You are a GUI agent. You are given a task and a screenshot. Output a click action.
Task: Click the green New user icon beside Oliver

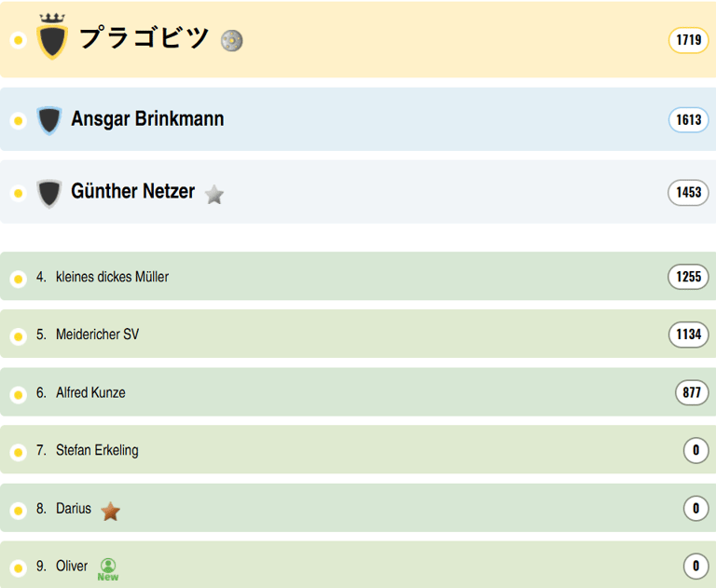(x=108, y=567)
